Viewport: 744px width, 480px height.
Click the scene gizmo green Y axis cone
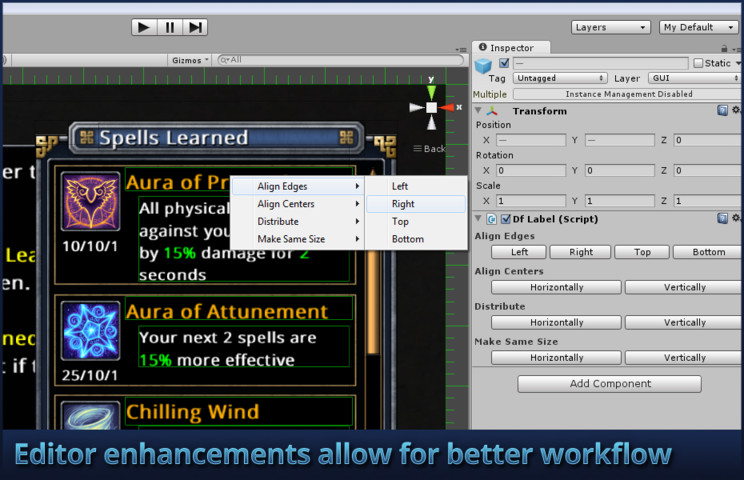[431, 92]
